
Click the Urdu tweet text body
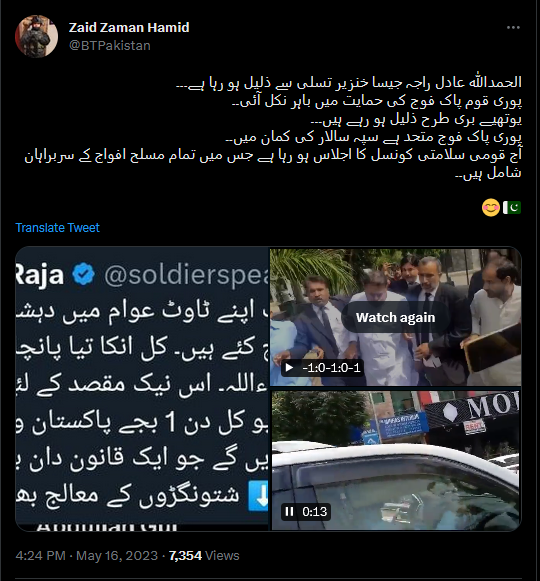coord(273,127)
